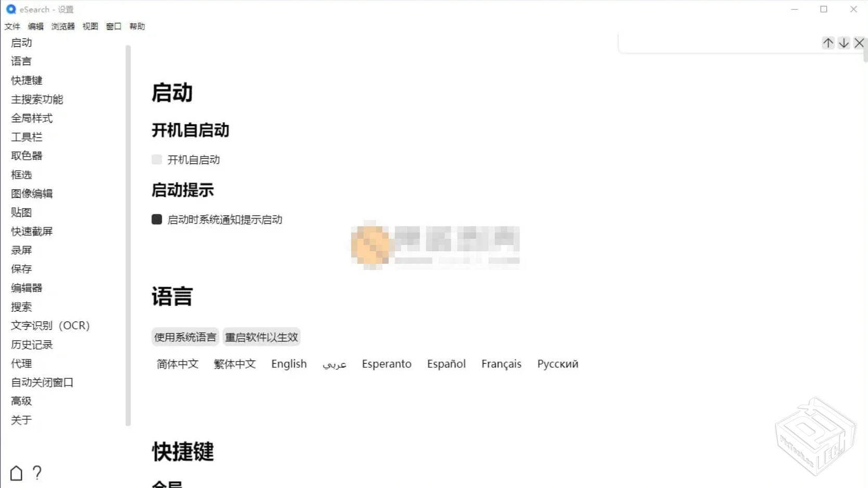Click the 使用系统语言 button
Image resolution: width=868 pixels, height=488 pixels.
[x=185, y=337]
